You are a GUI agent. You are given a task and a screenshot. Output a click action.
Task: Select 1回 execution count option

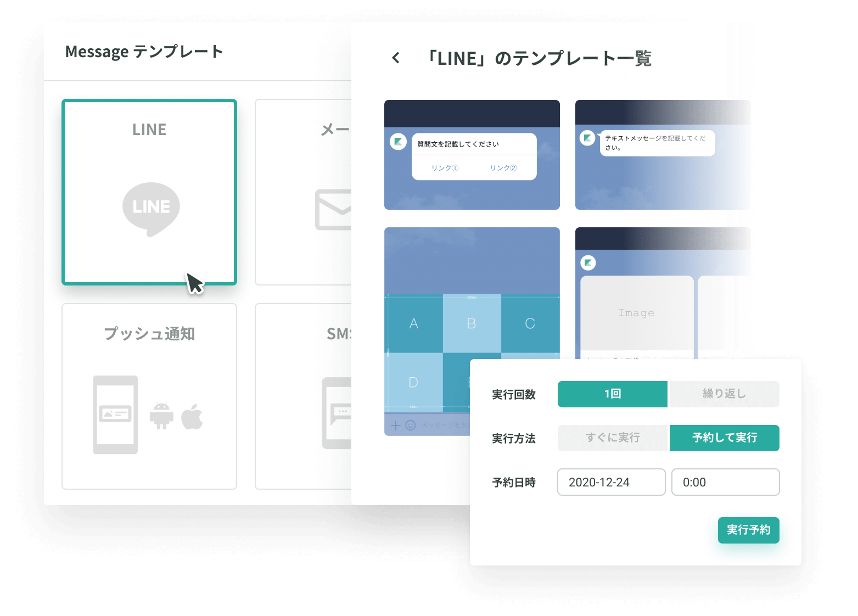tap(612, 394)
